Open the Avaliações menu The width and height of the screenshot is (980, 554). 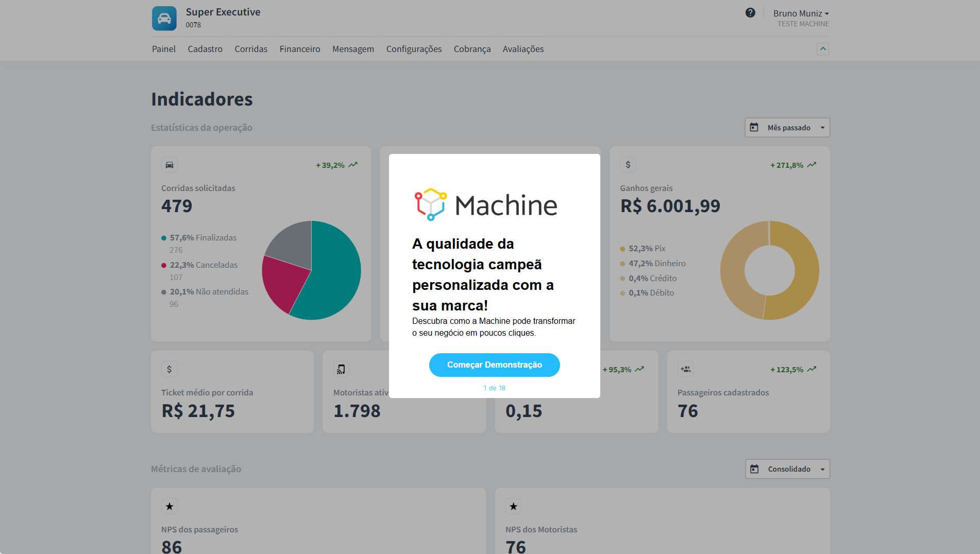(523, 49)
